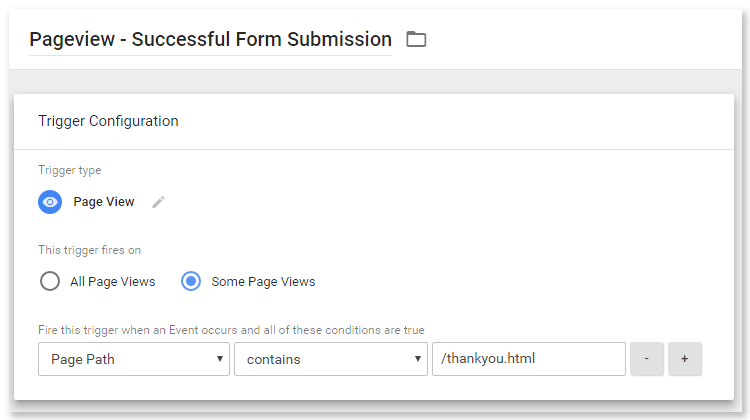Click the folder icon beside the trigger name
Image resolution: width=750 pixels, height=420 pixels.
[x=416, y=40]
